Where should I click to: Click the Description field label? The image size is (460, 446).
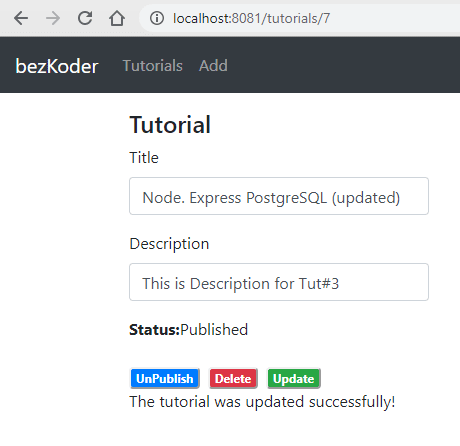pos(169,244)
